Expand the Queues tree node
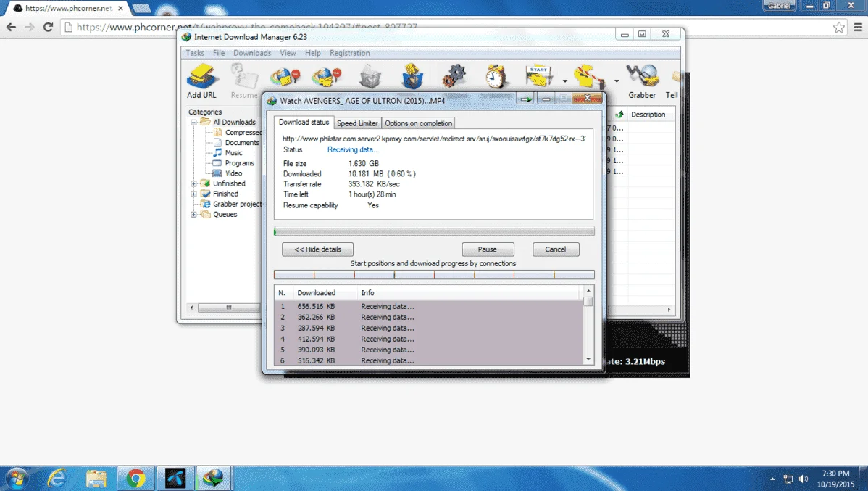 point(193,215)
